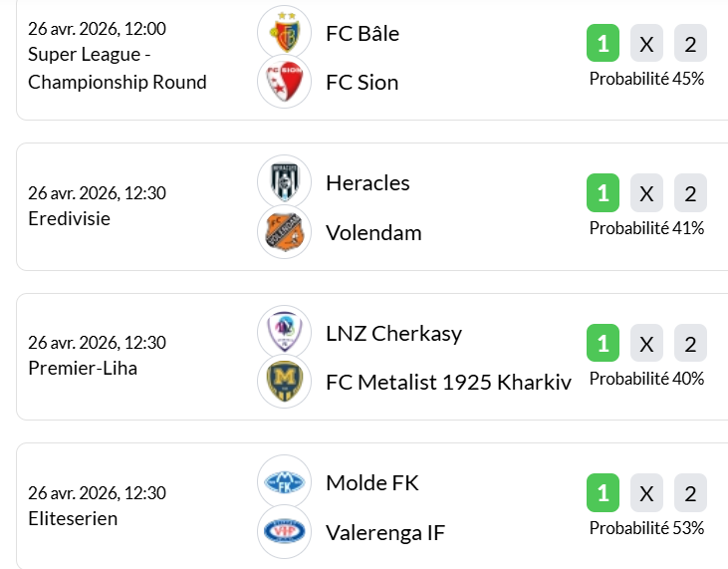728x569 pixels.
Task: Pick draw X for LNZ Cherkasy match
Action: coord(646,344)
